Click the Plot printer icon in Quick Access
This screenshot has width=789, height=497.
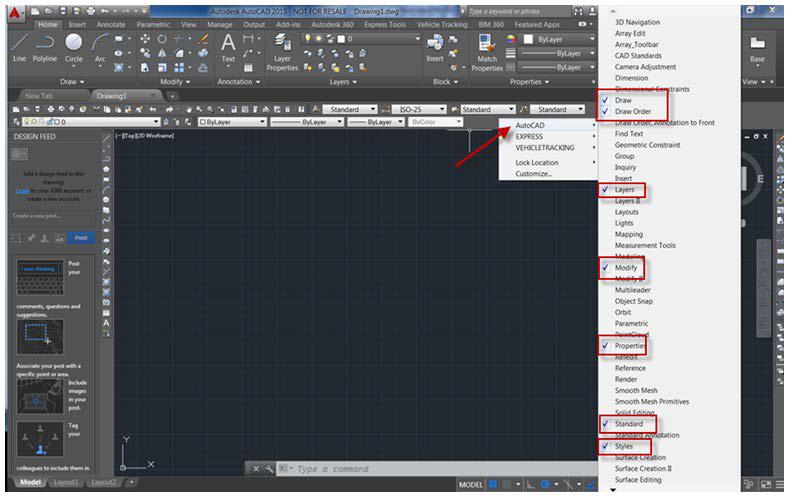[91, 11]
